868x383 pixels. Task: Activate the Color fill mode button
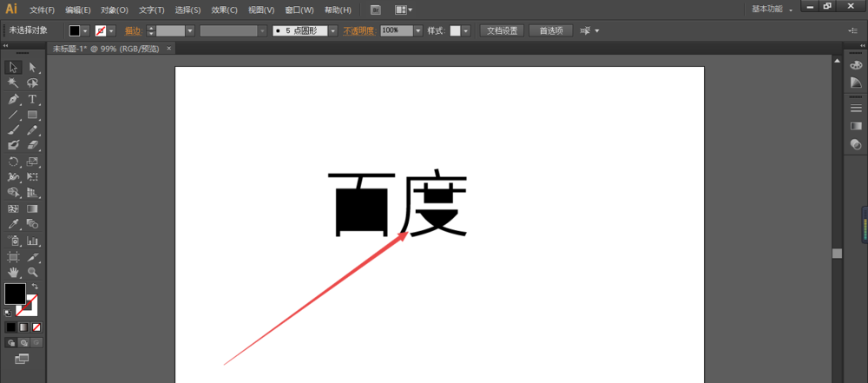(x=11, y=327)
